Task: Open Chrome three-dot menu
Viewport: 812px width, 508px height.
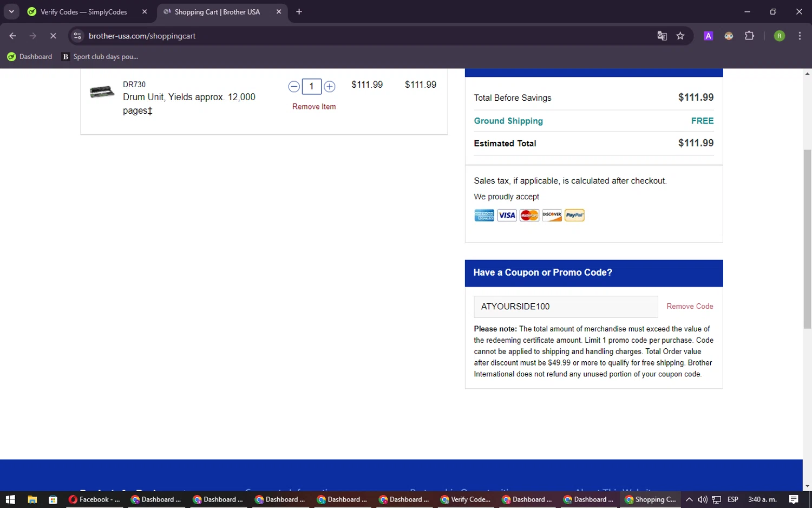Action: (x=800, y=36)
